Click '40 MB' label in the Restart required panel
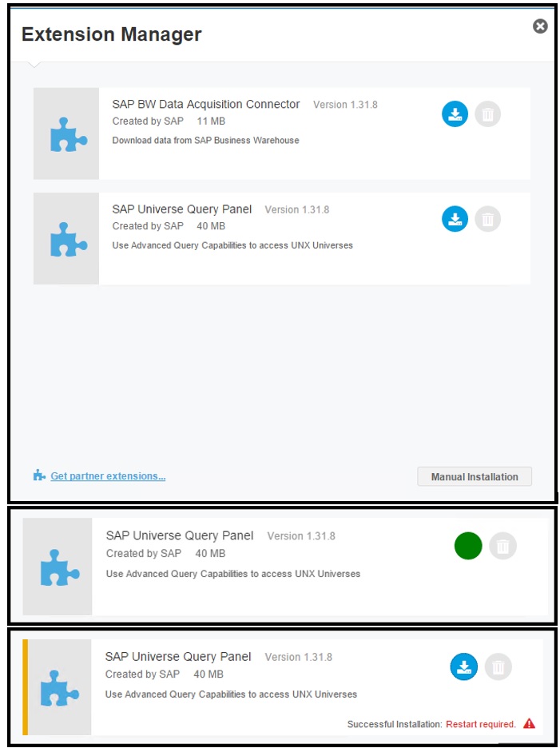Screen dimensions: 560x748 (x=209, y=674)
